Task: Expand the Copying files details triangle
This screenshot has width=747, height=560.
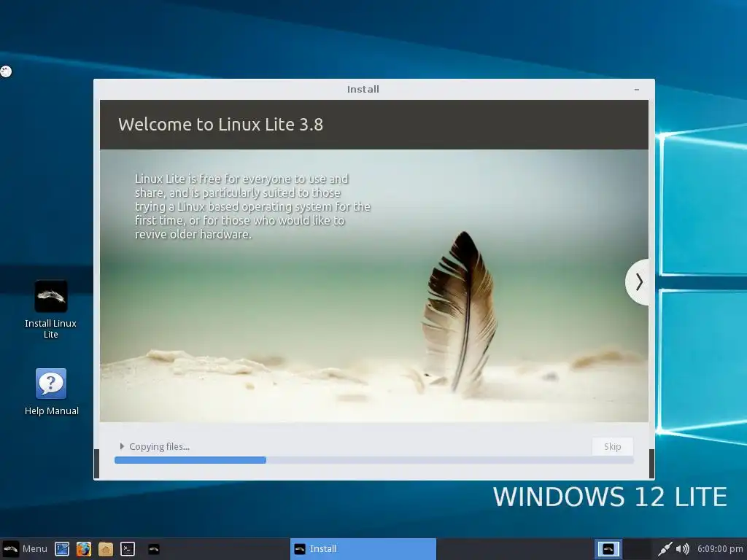Action: pos(122,446)
